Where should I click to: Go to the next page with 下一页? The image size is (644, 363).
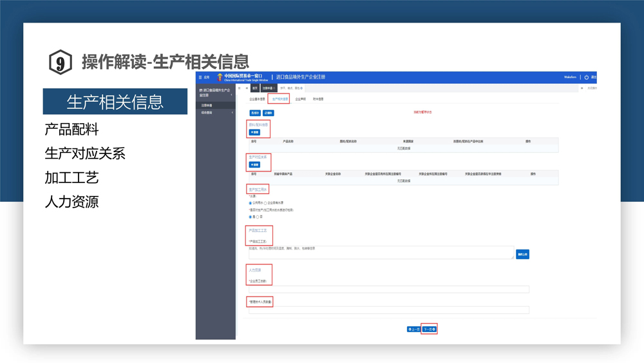click(429, 329)
